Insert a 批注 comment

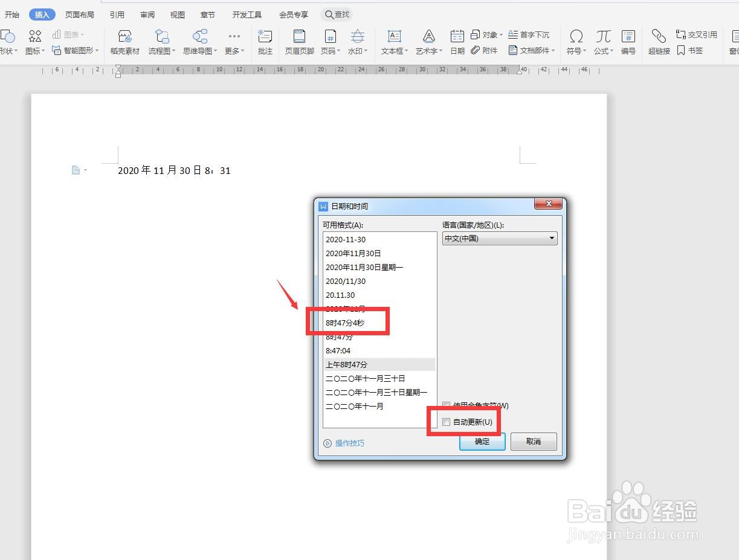point(265,42)
